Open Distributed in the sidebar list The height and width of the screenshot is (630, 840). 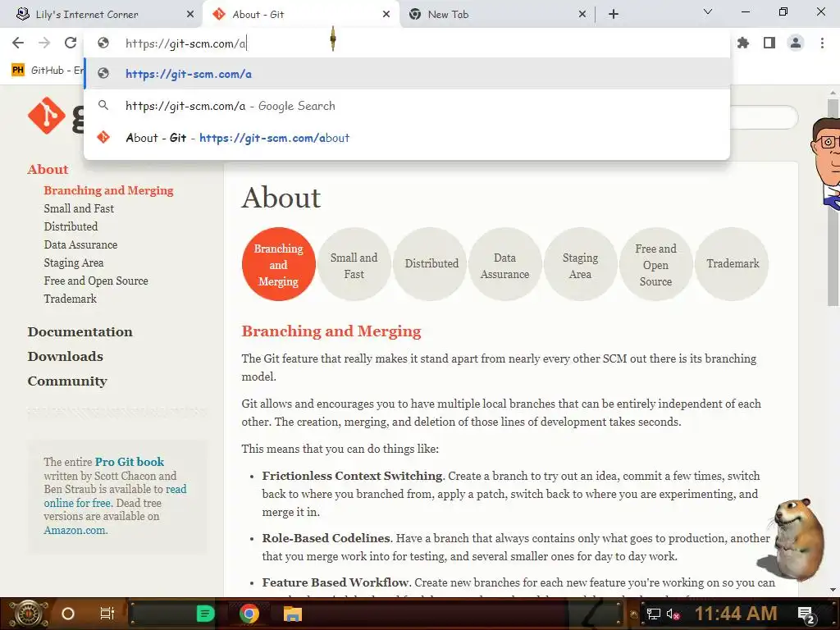coord(71,226)
